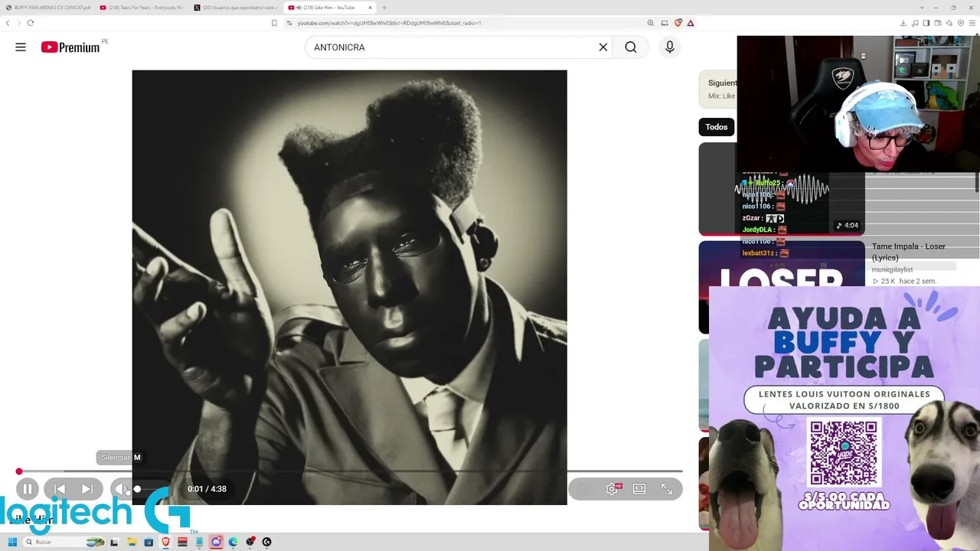Open the Task View taskbar icon
This screenshot has height=551, width=980.
[114, 542]
